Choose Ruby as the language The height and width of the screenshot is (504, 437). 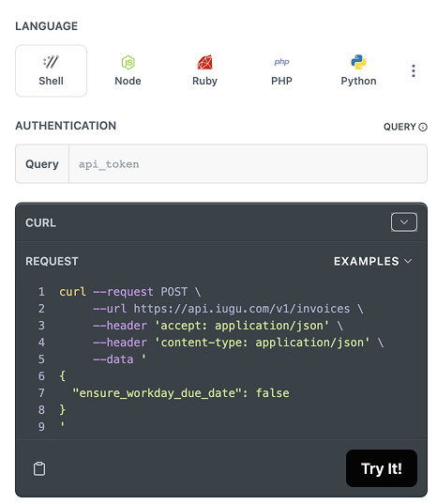(x=204, y=70)
